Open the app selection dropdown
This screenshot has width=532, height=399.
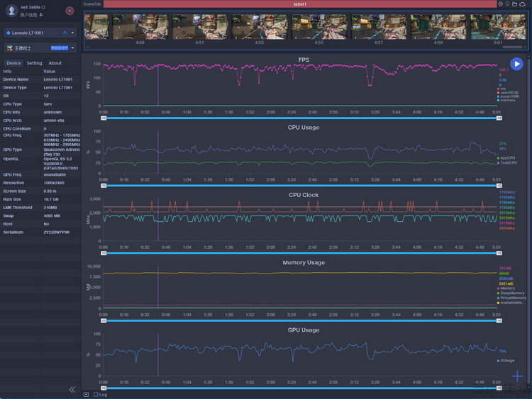[40, 48]
